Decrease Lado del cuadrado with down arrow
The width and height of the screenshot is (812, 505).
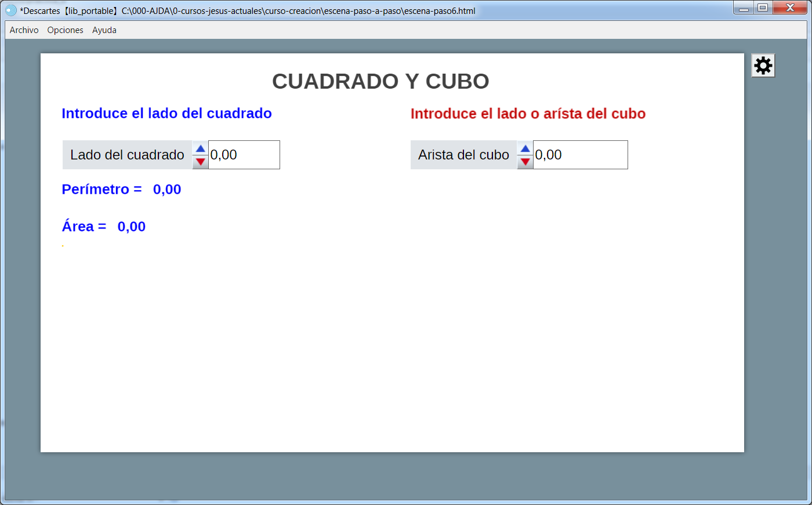pos(200,162)
